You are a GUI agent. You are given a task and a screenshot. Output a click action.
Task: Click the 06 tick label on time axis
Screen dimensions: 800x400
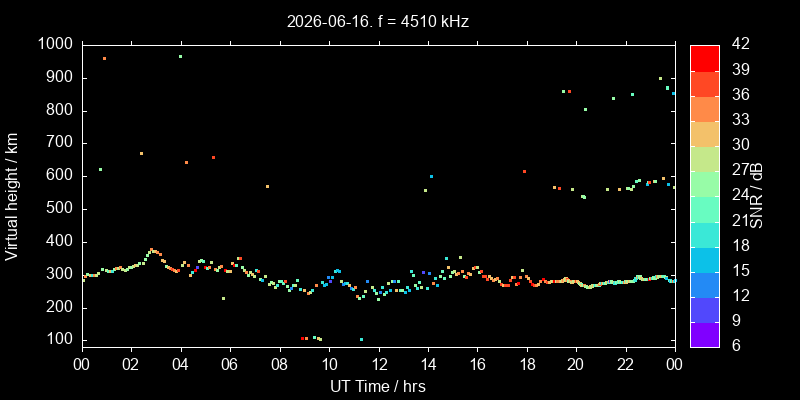tap(231, 365)
